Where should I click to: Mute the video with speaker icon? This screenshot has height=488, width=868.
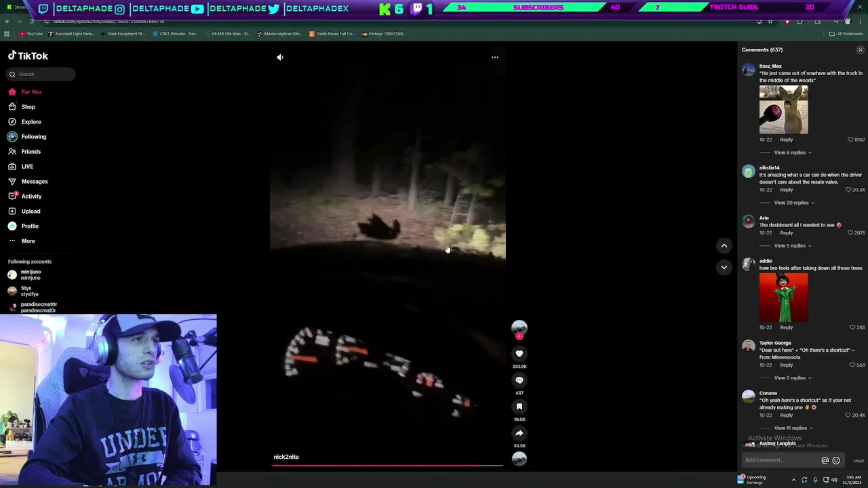280,57
